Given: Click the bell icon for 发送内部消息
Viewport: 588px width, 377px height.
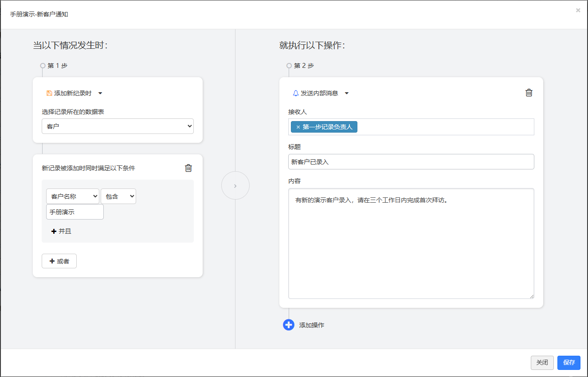Looking at the screenshot, I should coord(296,93).
